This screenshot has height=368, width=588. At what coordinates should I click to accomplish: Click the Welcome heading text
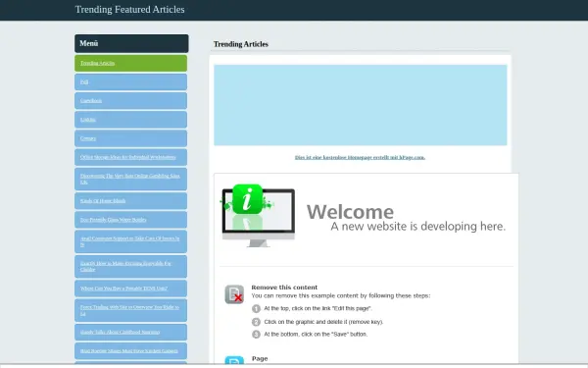[350, 212]
